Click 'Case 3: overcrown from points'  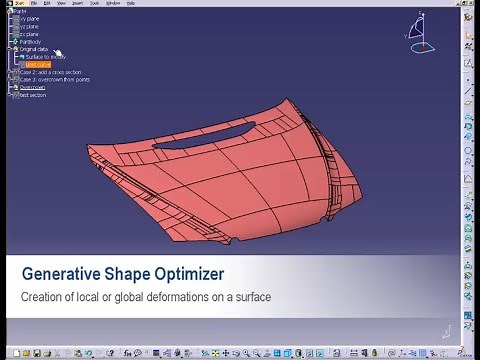tap(55, 80)
